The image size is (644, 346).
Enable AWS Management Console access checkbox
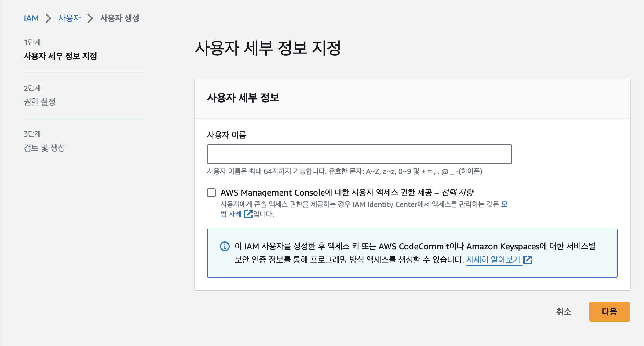[x=211, y=193]
